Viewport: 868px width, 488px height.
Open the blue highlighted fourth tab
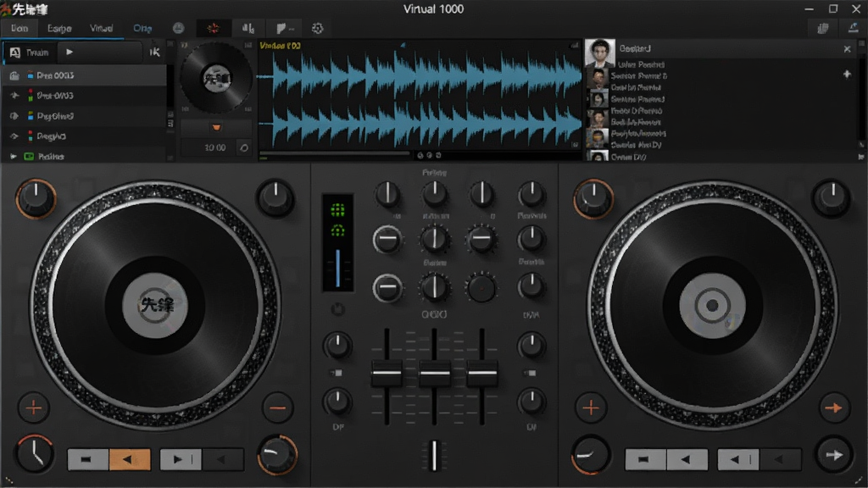click(142, 28)
